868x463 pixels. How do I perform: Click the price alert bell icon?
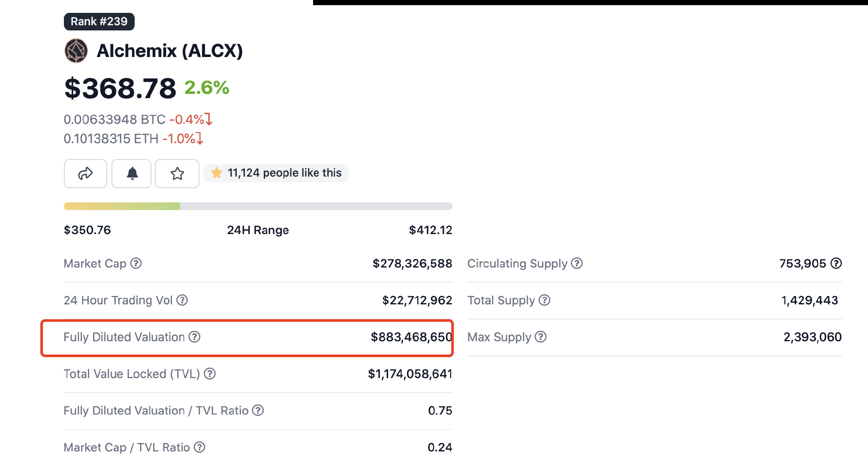[132, 174]
